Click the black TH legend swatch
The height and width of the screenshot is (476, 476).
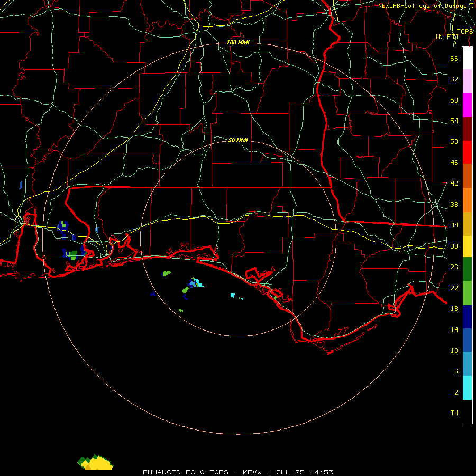tap(467, 411)
